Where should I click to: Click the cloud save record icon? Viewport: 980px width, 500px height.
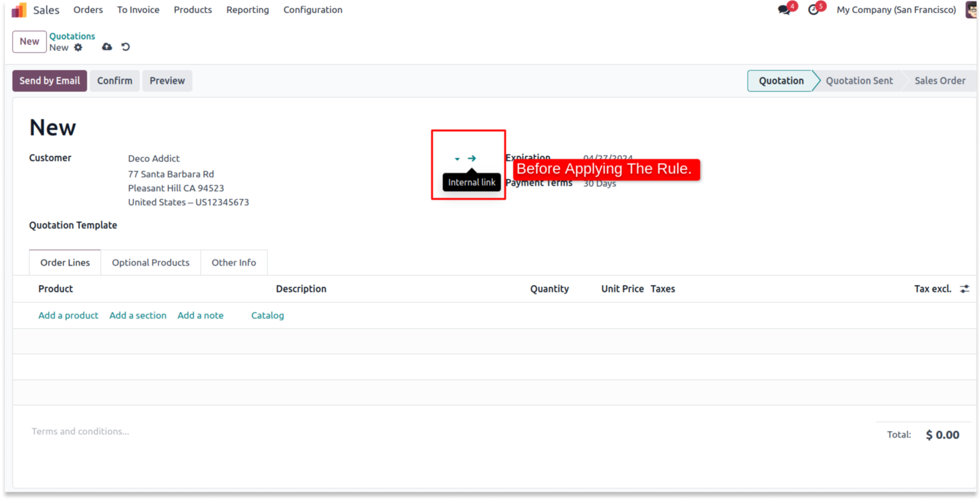pyautogui.click(x=107, y=47)
